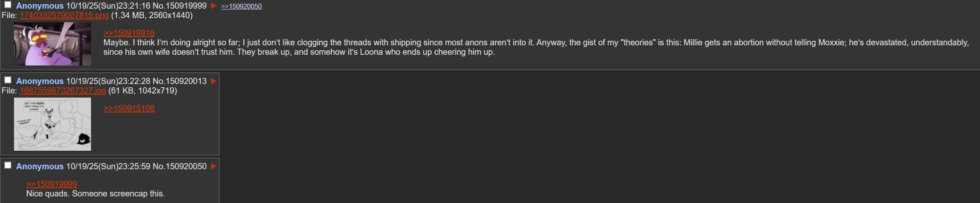Open file link 1687559873267327.jpg

63,91
